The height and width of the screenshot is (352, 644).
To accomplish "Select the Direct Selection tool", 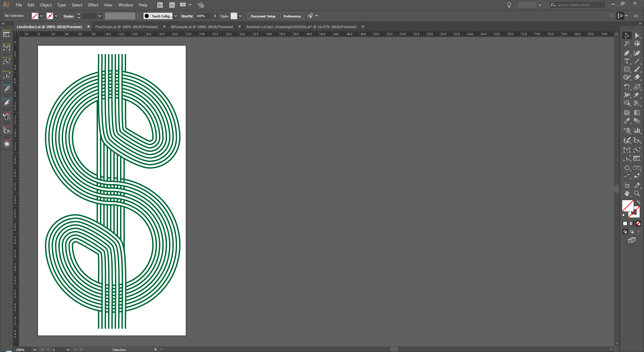I will (637, 35).
